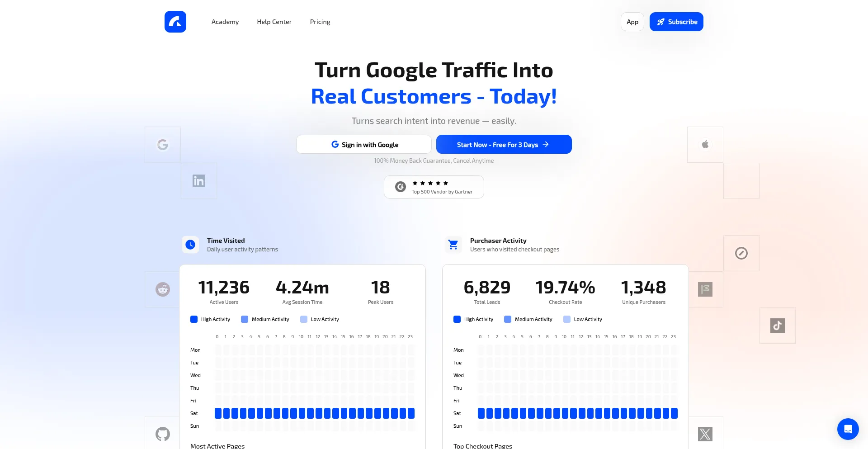868x449 pixels.
Task: Click the Top 500 Vendor by Gartner badge
Action: [x=434, y=187]
